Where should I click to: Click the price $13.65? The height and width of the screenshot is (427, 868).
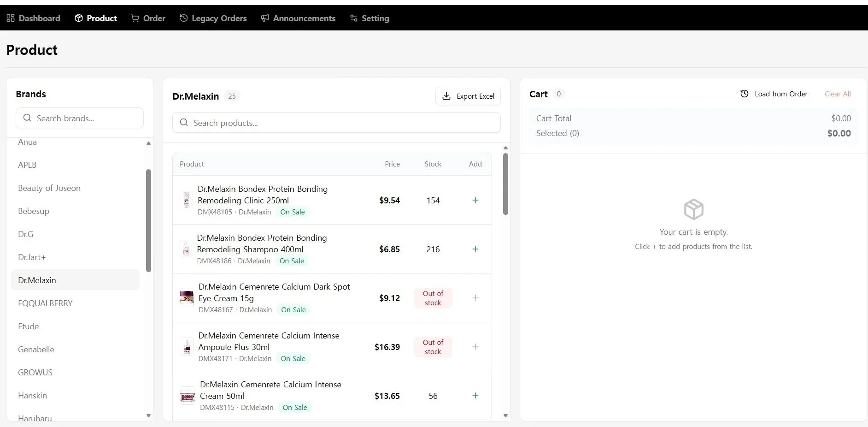click(x=387, y=396)
